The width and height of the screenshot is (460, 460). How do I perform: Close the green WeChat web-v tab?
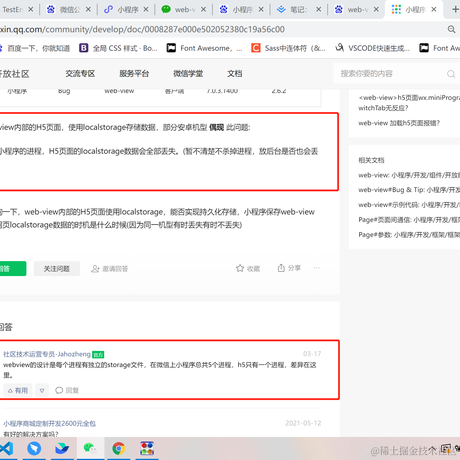(203, 10)
